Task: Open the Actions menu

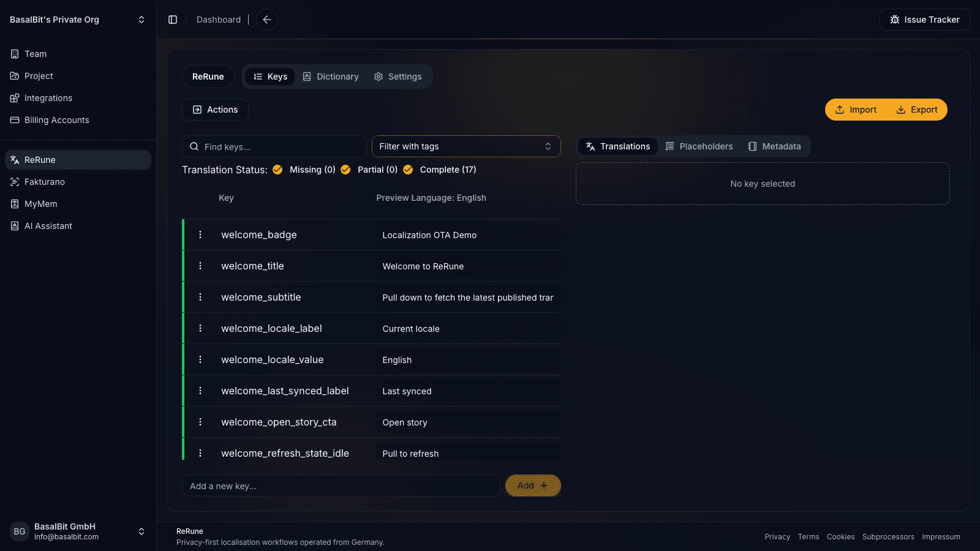Action: coord(215,110)
